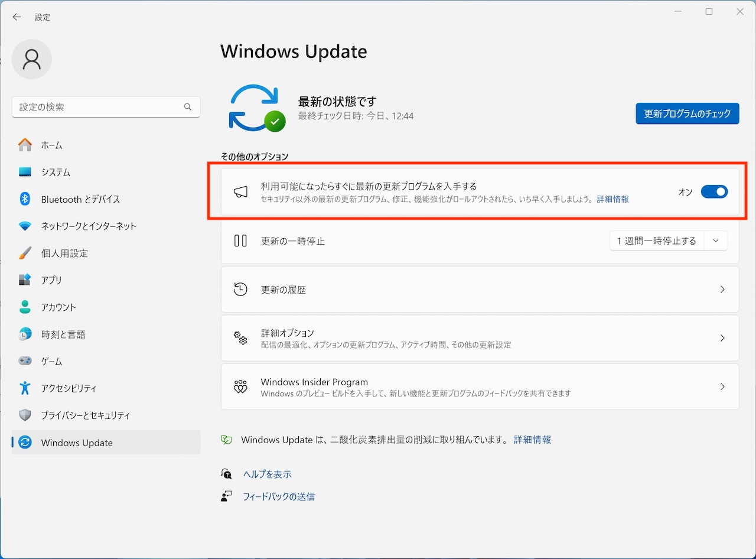Click the その他のオプション heading

pyautogui.click(x=255, y=157)
